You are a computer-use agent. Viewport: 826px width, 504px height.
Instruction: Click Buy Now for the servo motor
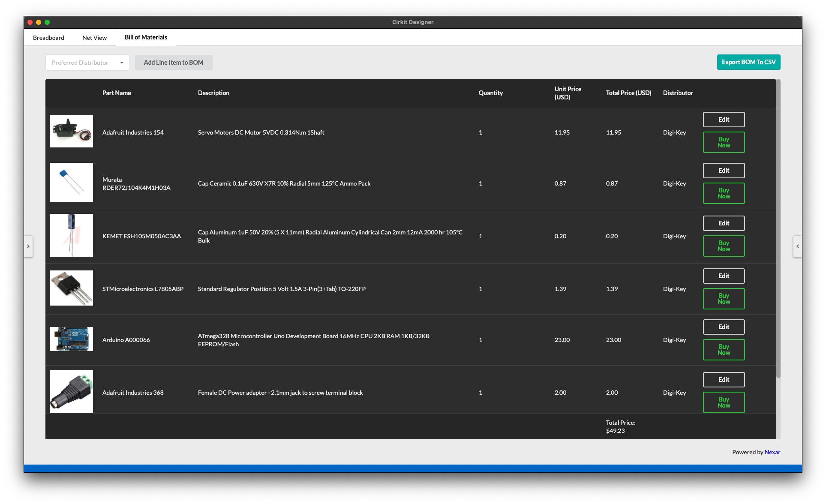[723, 142]
